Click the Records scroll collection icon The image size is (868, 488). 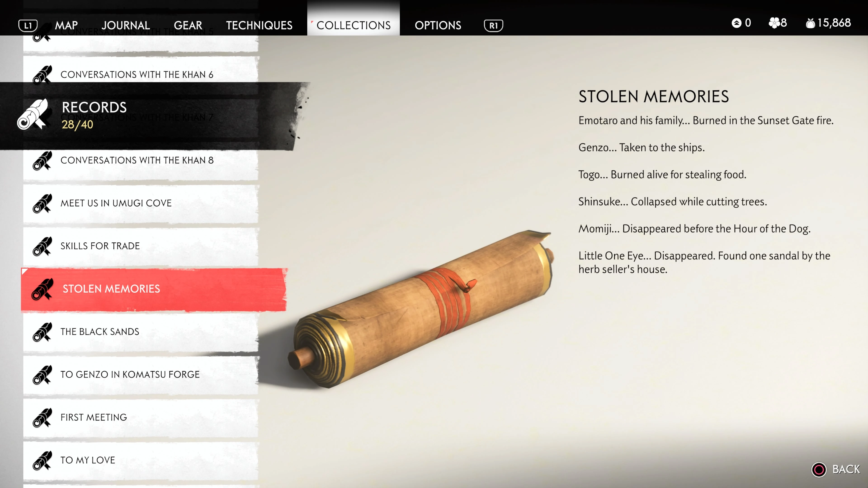tap(33, 115)
